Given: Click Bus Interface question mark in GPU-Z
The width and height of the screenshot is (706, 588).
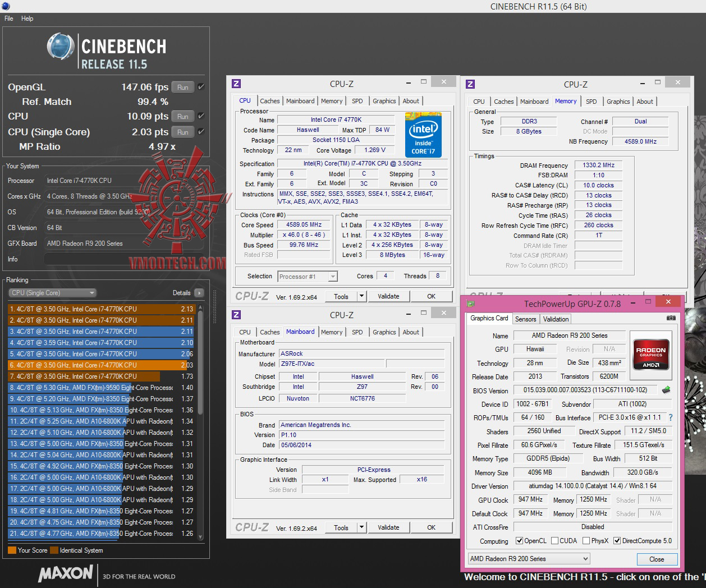Looking at the screenshot, I should [670, 417].
